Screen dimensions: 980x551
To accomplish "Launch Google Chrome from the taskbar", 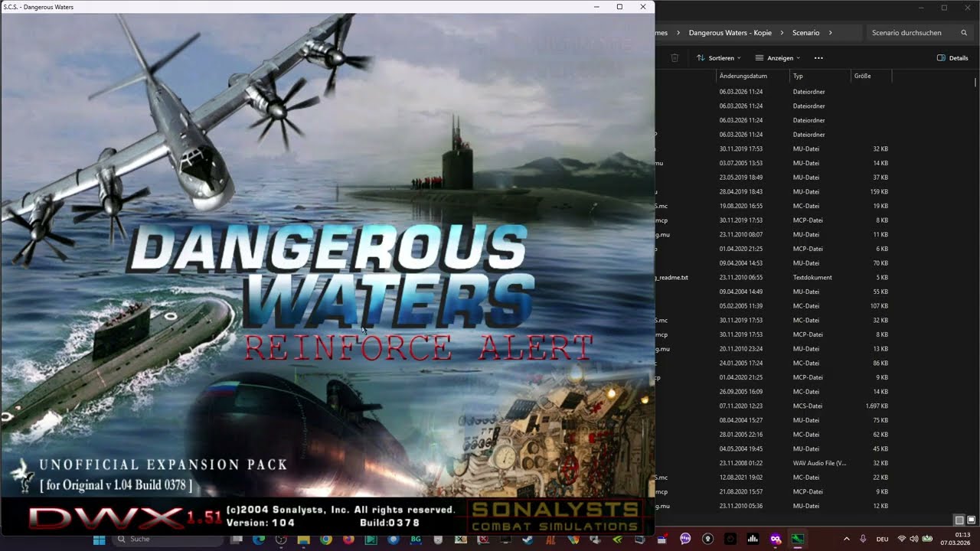I will coord(326,540).
